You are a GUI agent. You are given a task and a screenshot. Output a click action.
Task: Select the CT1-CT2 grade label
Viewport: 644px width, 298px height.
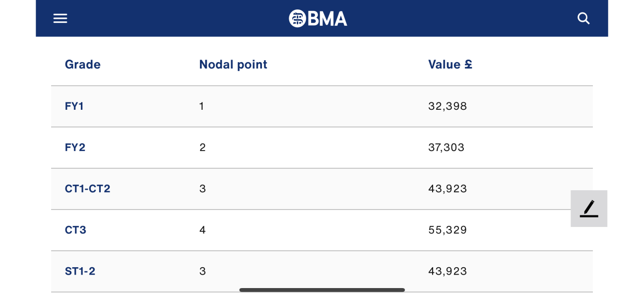click(87, 189)
